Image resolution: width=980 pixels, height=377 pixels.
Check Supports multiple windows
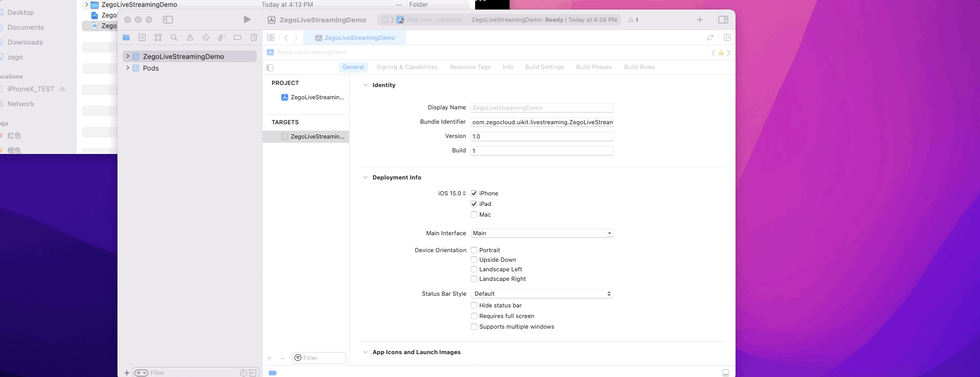474,327
